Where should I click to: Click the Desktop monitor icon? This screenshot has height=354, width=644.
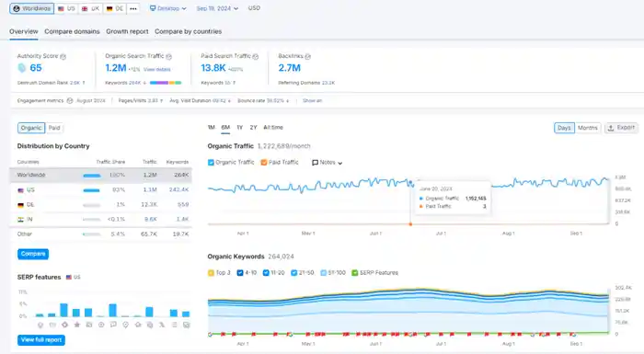[153, 8]
